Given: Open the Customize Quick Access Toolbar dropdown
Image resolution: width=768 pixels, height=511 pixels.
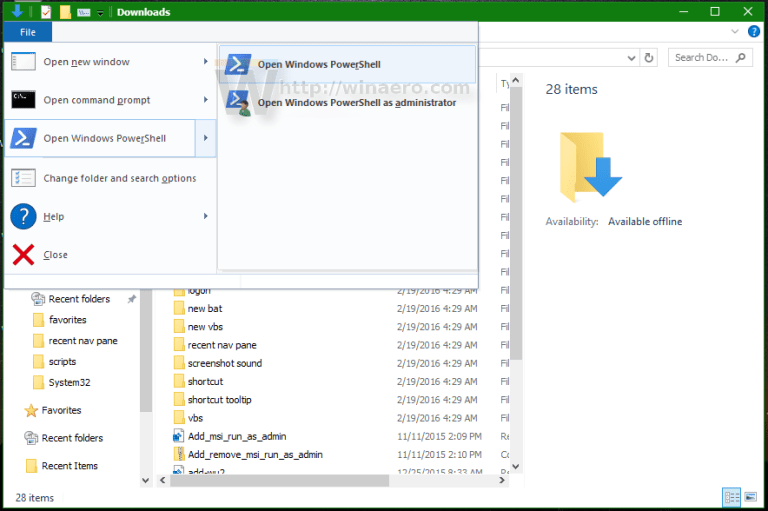Looking at the screenshot, I should coord(100,13).
